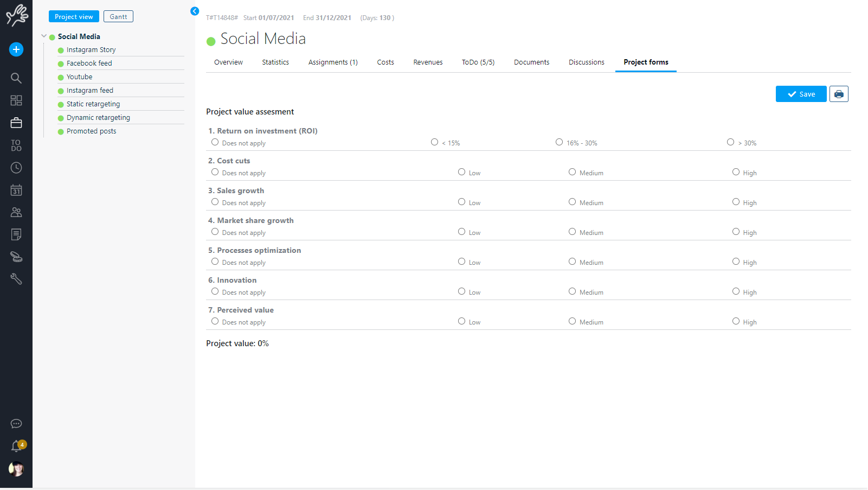
Task: Select 'High' for Innovation
Action: [736, 291]
